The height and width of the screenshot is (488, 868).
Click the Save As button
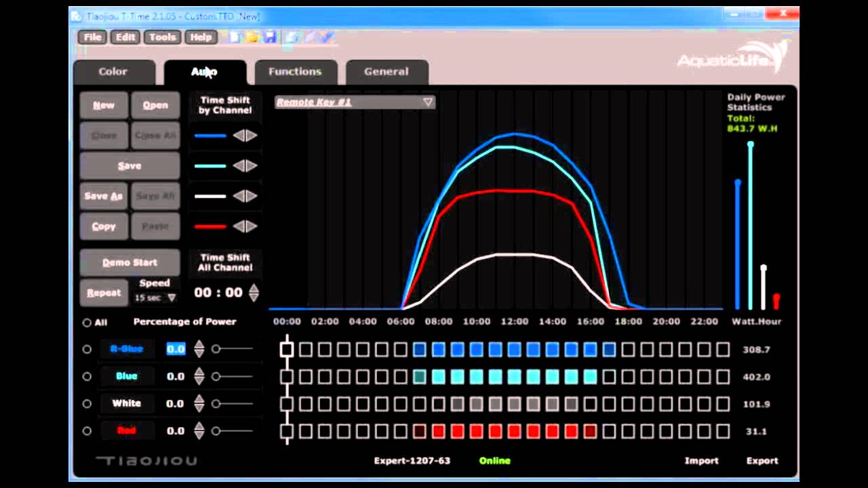(104, 197)
